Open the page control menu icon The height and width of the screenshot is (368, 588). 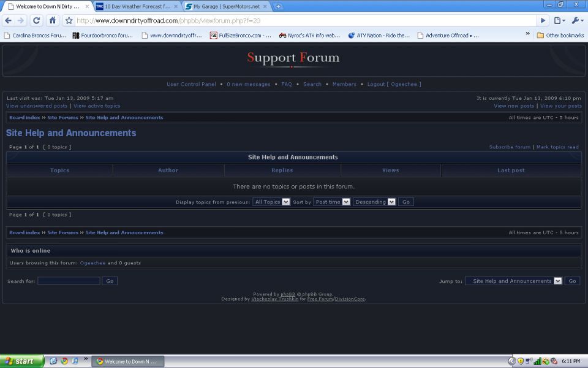pos(559,21)
